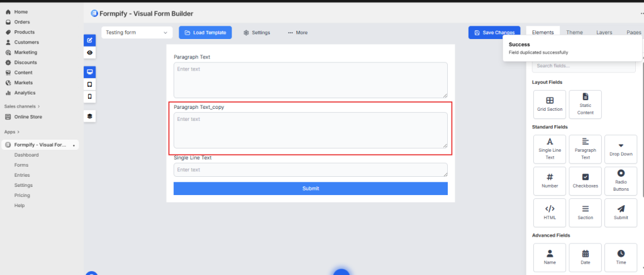
Task: Add a Grid Section layout field
Action: (x=550, y=104)
